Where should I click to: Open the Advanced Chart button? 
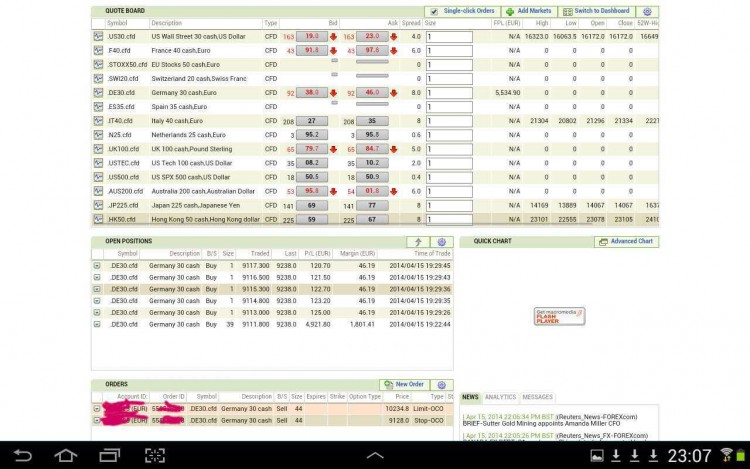[627, 242]
